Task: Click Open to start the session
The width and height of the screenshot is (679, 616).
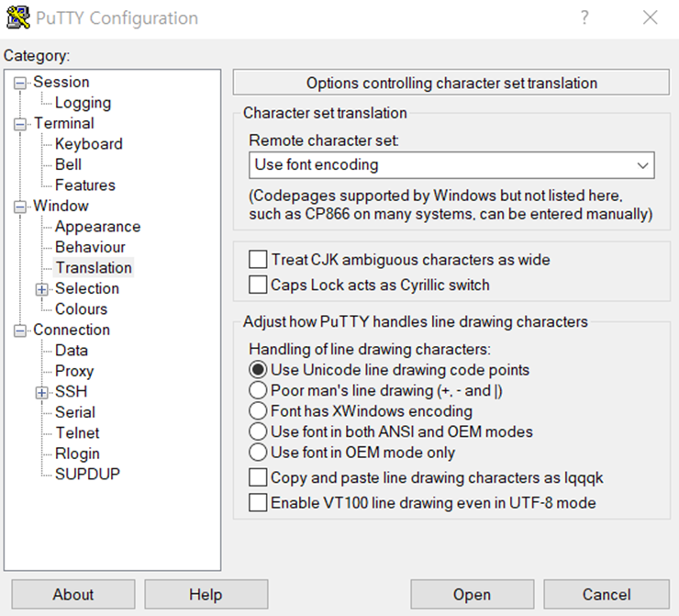Action: pyautogui.click(x=472, y=594)
